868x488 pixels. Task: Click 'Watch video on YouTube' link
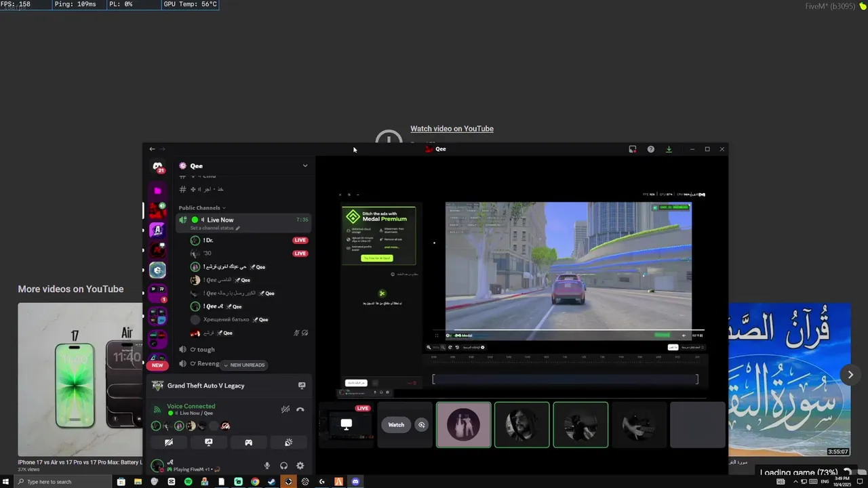coord(452,129)
